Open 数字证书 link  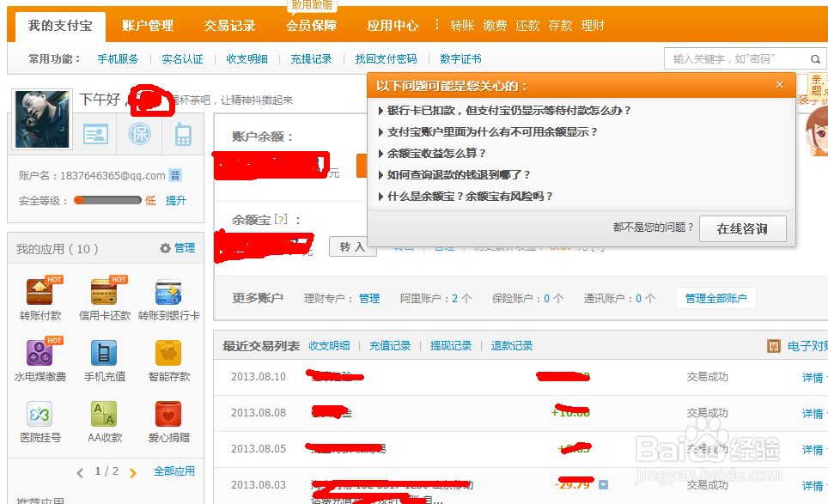click(x=460, y=59)
